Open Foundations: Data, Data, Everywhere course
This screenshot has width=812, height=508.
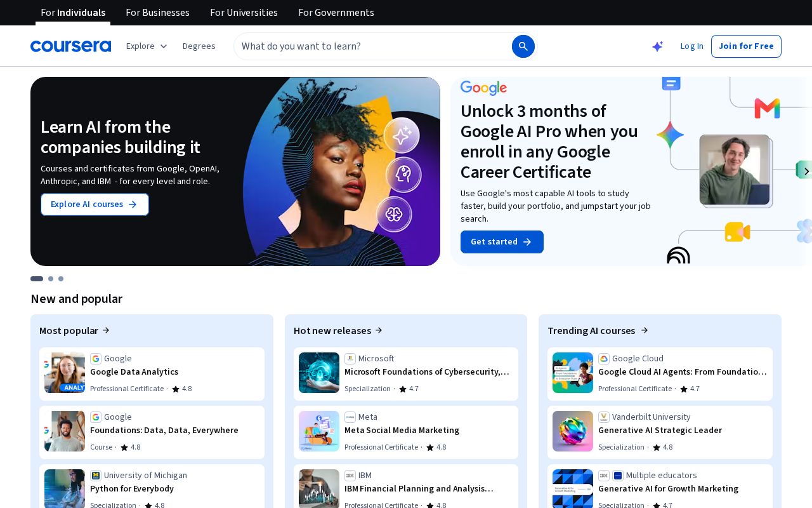click(152, 432)
